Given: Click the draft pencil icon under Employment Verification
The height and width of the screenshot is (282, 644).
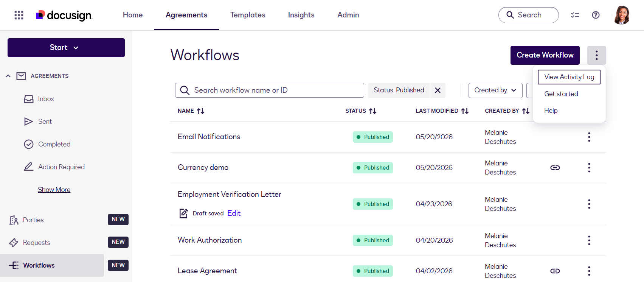Looking at the screenshot, I should click(x=183, y=213).
